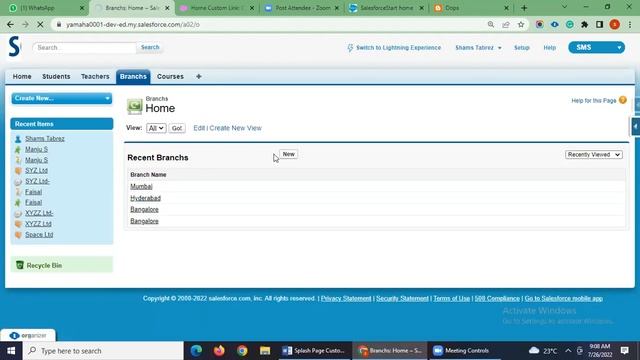Open Help for this Page question icon

622,100
